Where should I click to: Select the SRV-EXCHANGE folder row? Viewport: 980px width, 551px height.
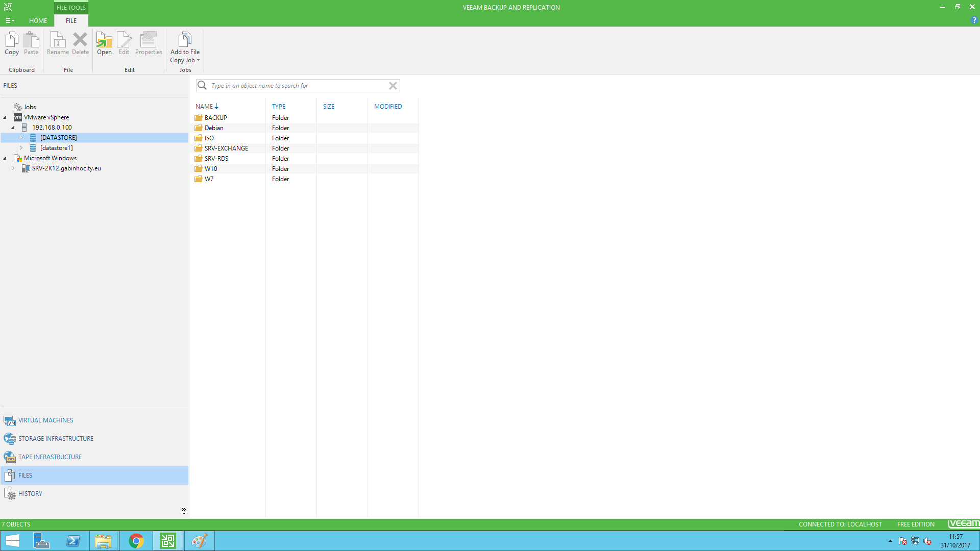coord(305,148)
